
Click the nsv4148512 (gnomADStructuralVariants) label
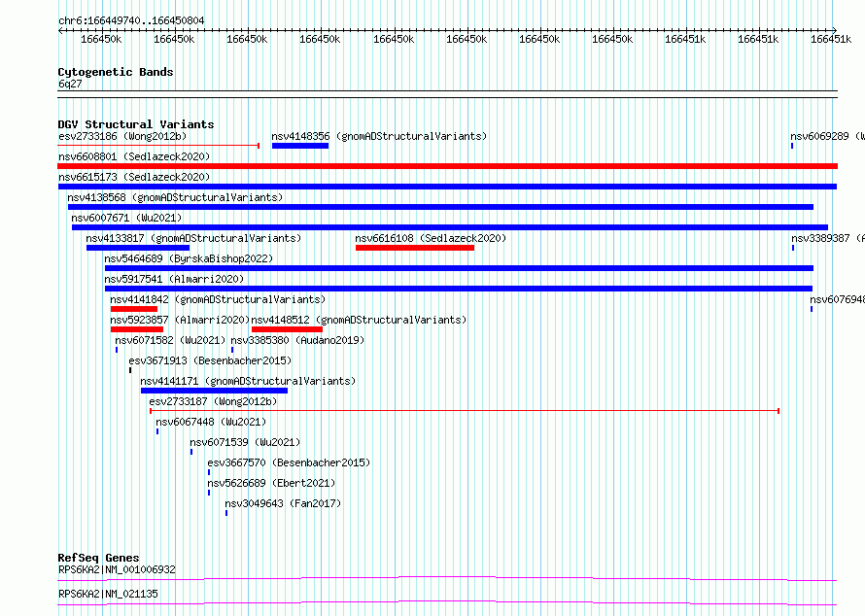pos(359,320)
